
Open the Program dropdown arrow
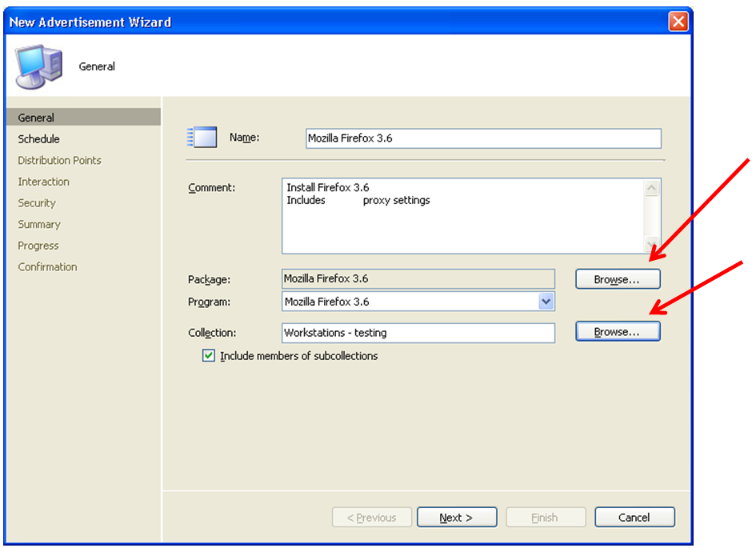[546, 302]
